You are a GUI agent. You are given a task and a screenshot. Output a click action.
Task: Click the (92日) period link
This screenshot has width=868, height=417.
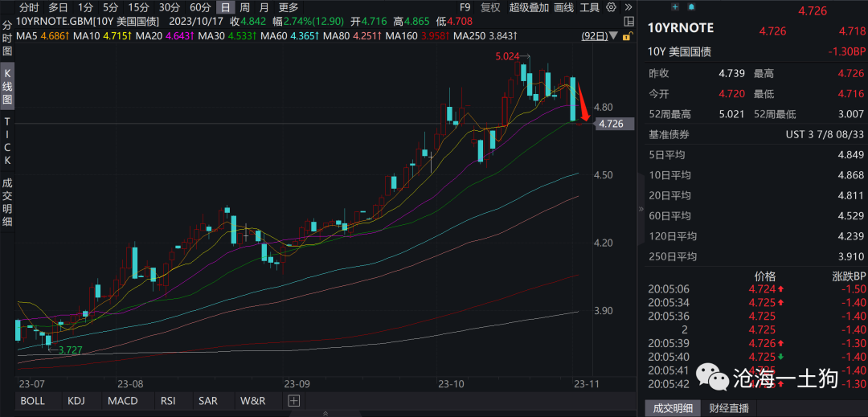[x=595, y=36]
